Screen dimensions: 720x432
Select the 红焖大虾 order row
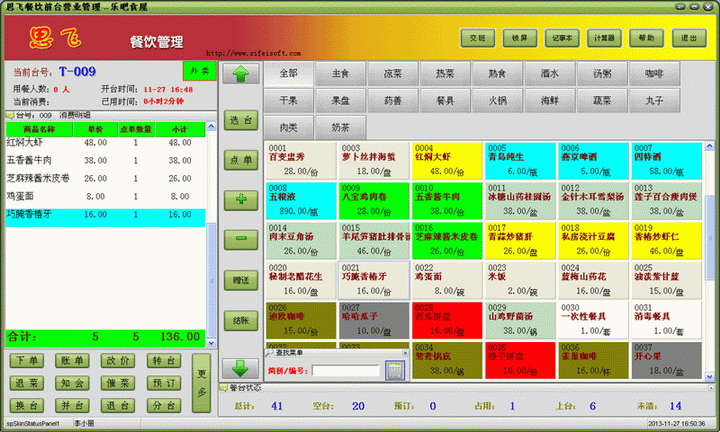click(x=106, y=143)
